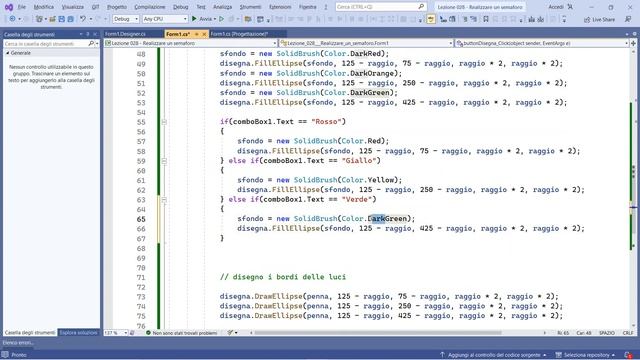The height and width of the screenshot is (360, 640).
Task: Open the Avvia button dropdown arrow
Action: [215, 19]
